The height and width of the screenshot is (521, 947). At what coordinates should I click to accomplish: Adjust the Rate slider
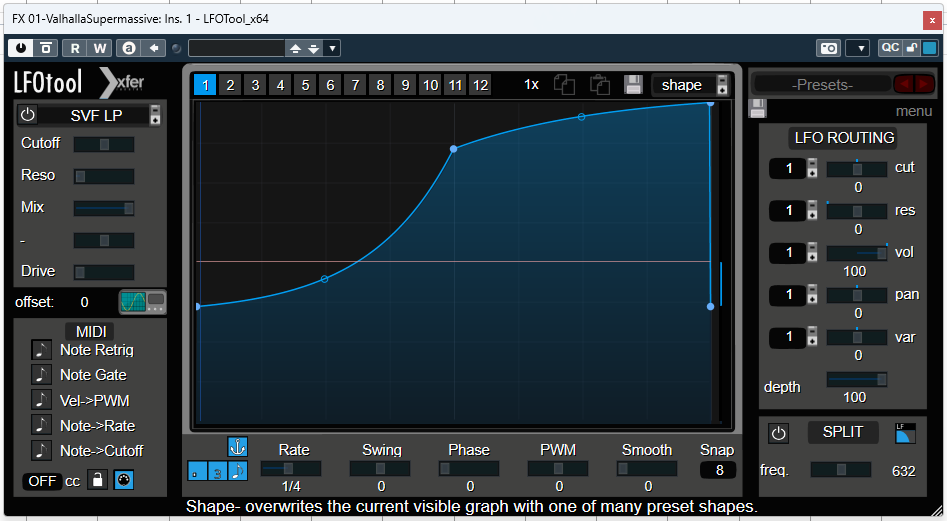[x=291, y=468]
